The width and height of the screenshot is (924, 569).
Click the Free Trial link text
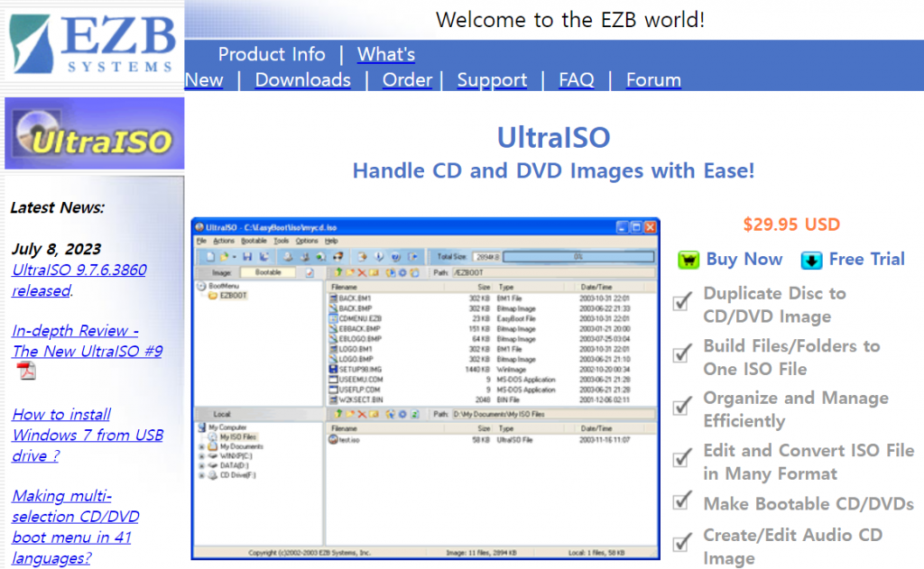point(867,259)
